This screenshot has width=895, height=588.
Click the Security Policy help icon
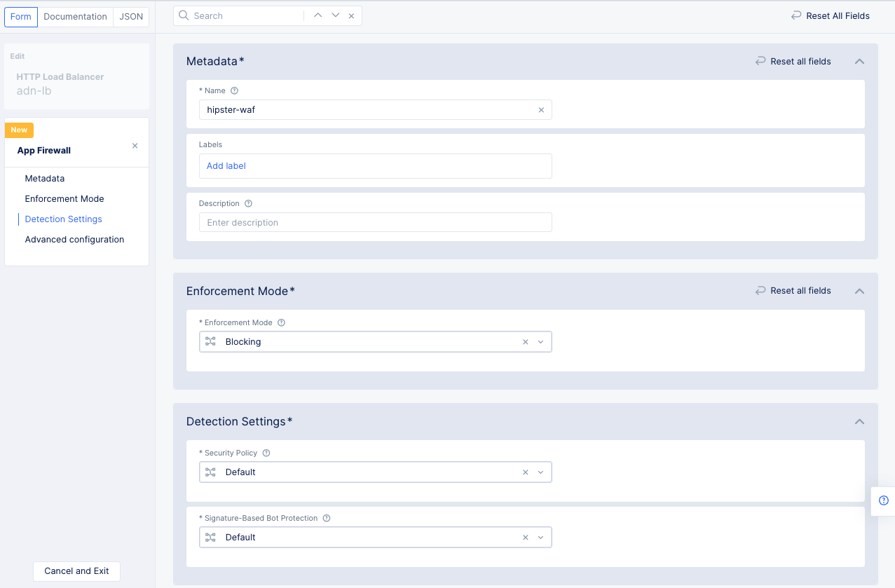(266, 453)
